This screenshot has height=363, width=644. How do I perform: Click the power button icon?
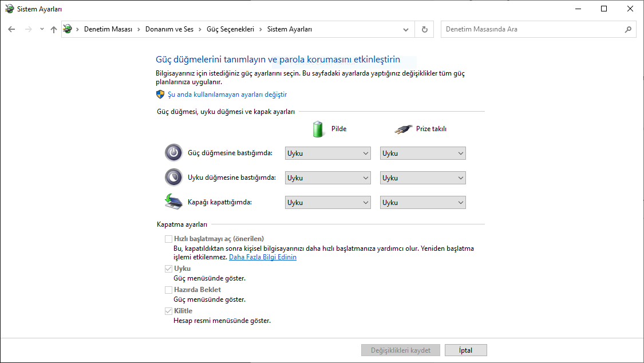coord(173,153)
